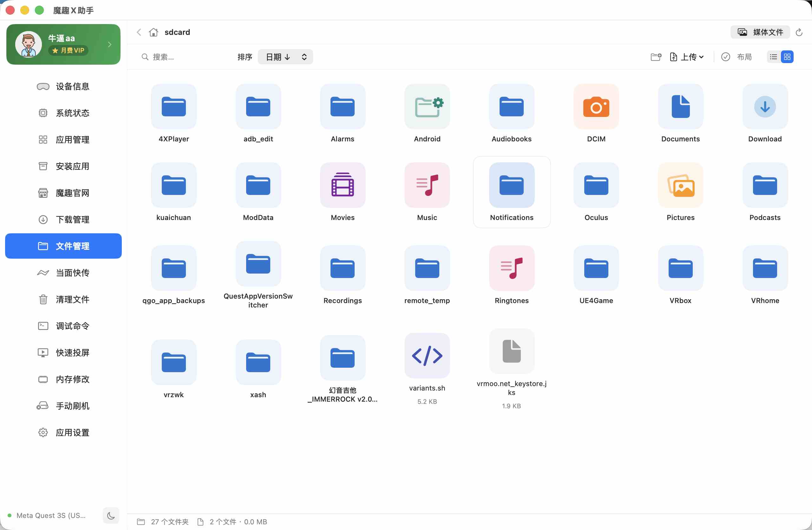Refresh the file list

pos(799,32)
